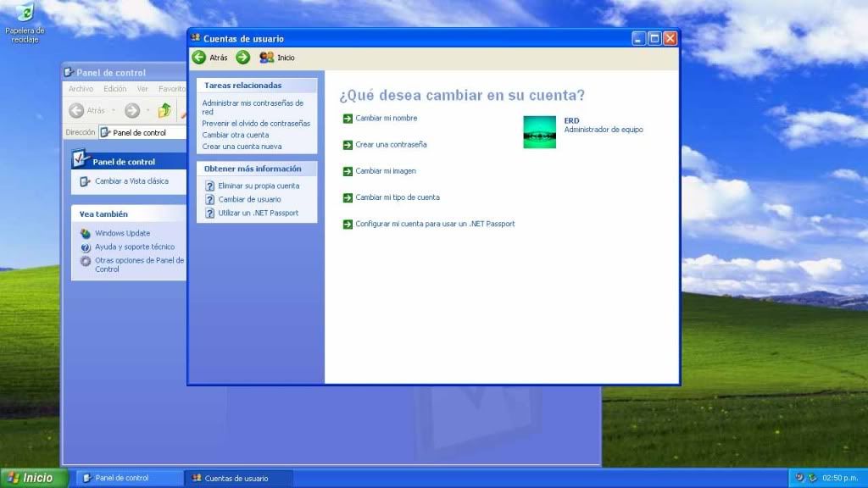Choose Crear una contraseña
Viewport: 868px width, 488px height.
391,145
